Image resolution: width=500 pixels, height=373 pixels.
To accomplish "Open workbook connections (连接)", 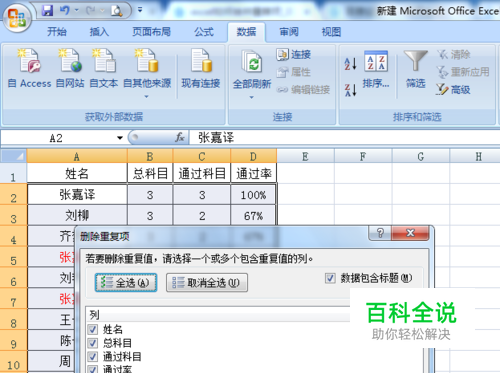I will [294, 55].
